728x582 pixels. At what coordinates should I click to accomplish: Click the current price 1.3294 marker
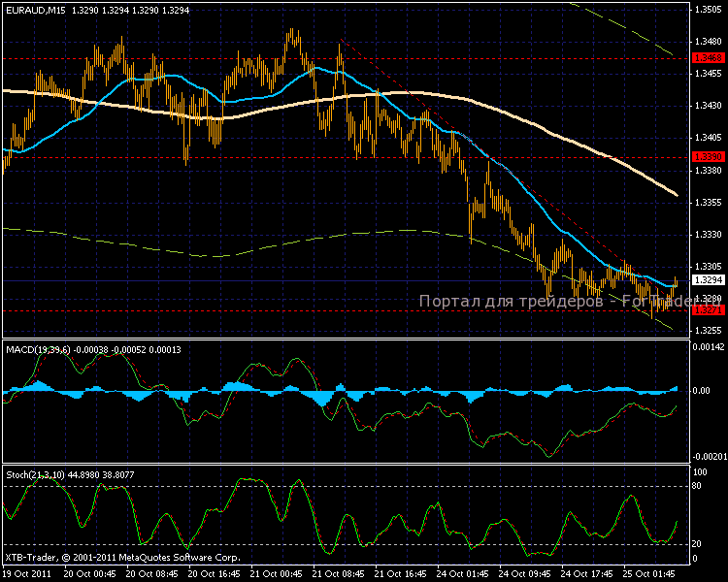707,280
